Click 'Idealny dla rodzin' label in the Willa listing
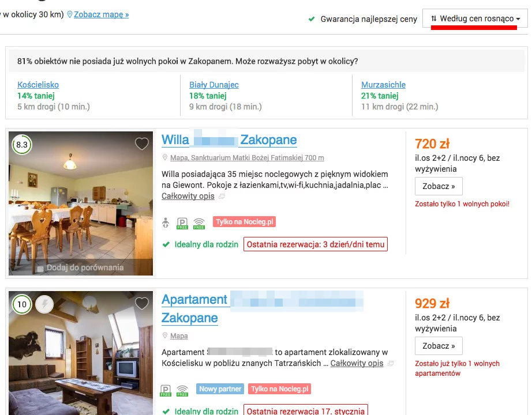 pyautogui.click(x=207, y=244)
